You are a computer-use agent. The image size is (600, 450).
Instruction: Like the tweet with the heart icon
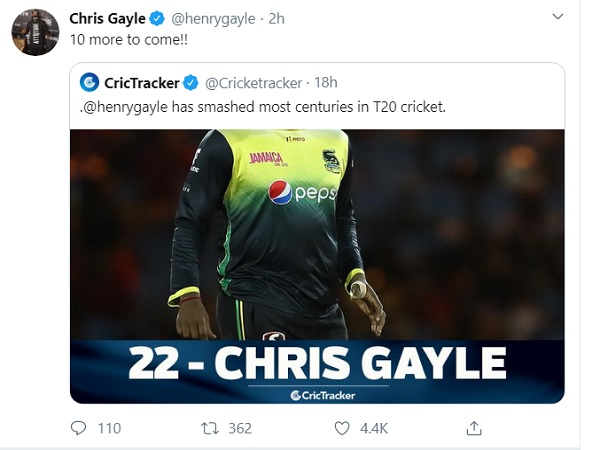pyautogui.click(x=342, y=428)
